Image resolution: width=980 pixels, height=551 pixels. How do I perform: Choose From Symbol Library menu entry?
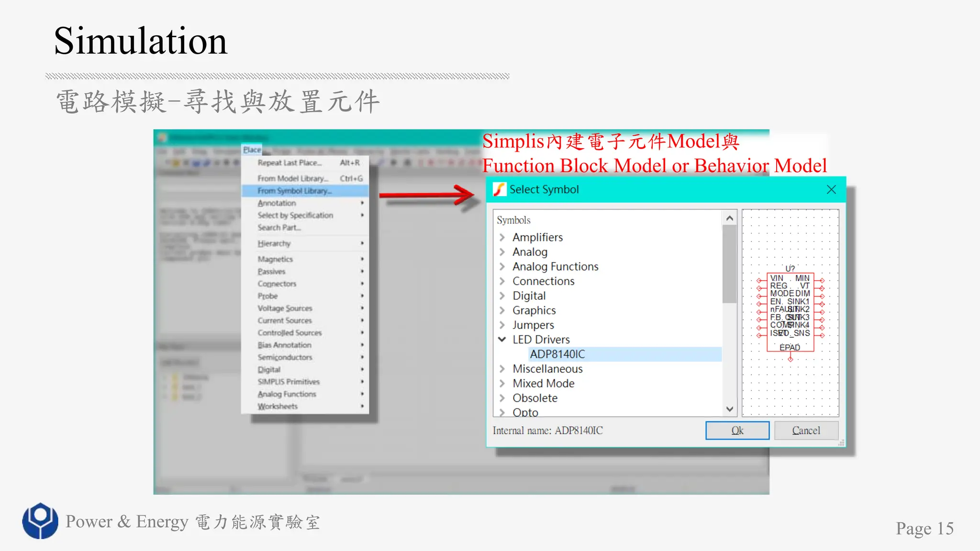click(294, 191)
